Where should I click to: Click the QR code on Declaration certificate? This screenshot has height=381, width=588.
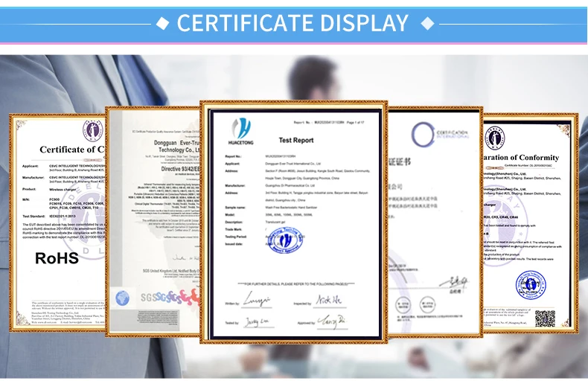(545, 318)
